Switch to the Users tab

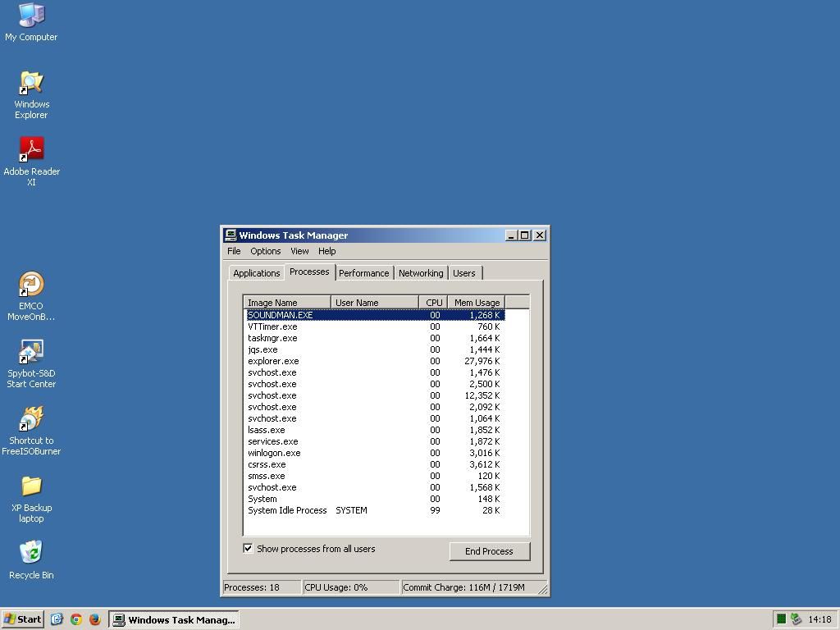(x=464, y=273)
